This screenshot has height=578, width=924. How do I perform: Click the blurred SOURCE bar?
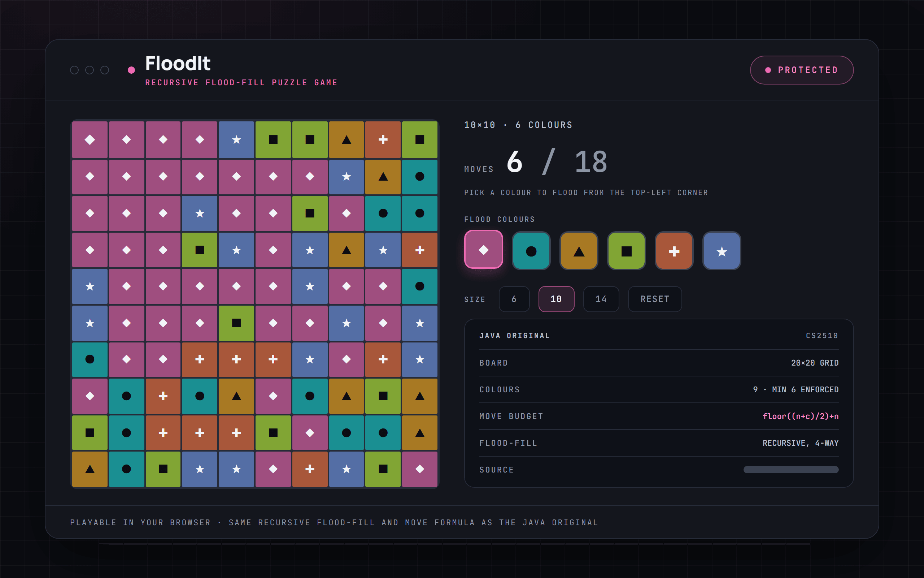(x=791, y=469)
